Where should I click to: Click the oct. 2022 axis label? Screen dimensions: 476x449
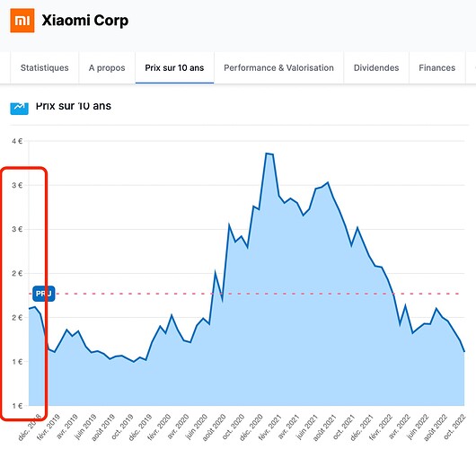(x=455, y=427)
